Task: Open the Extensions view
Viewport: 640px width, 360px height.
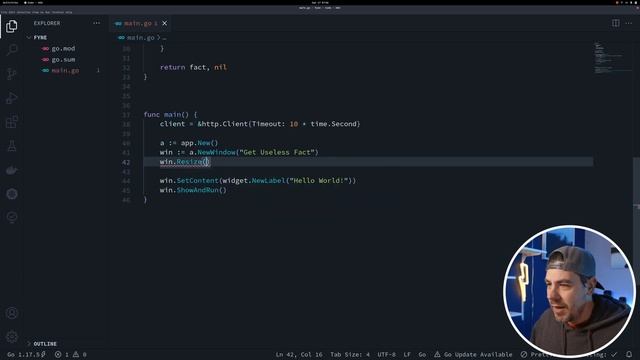Action: click(x=11, y=122)
